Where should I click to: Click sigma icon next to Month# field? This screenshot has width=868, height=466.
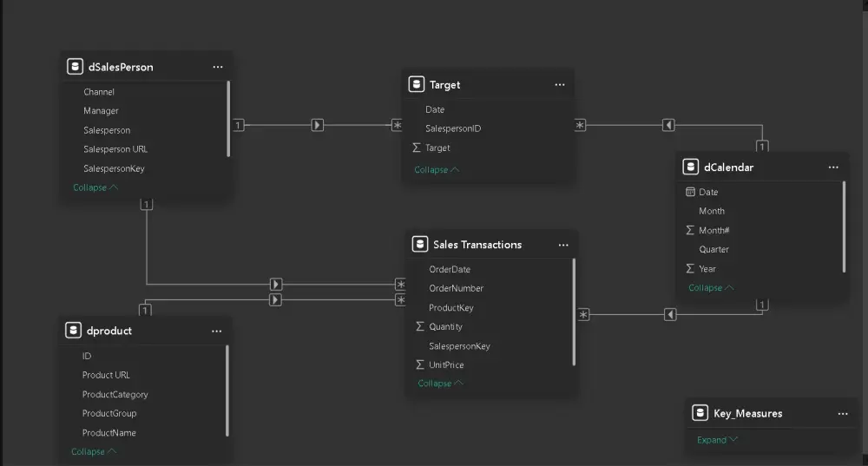(x=690, y=230)
